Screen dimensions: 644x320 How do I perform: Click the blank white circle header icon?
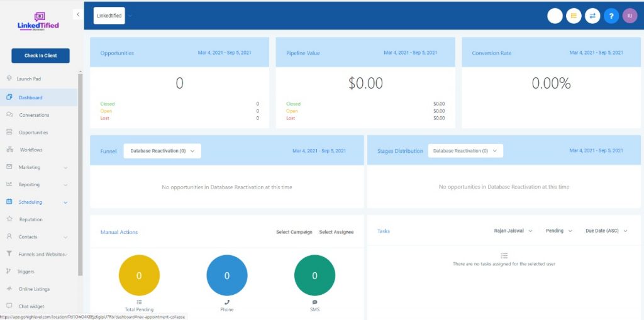[x=555, y=16]
